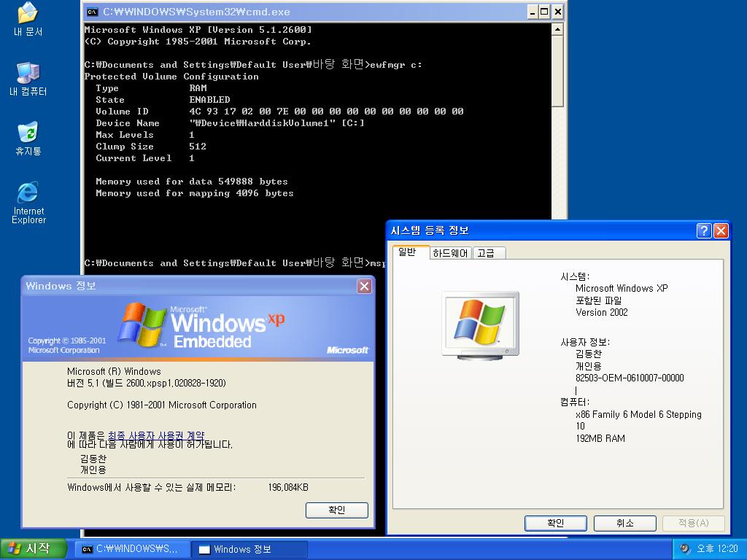747x560 pixels.
Task: Select the 일반 tab
Action: tap(406, 252)
